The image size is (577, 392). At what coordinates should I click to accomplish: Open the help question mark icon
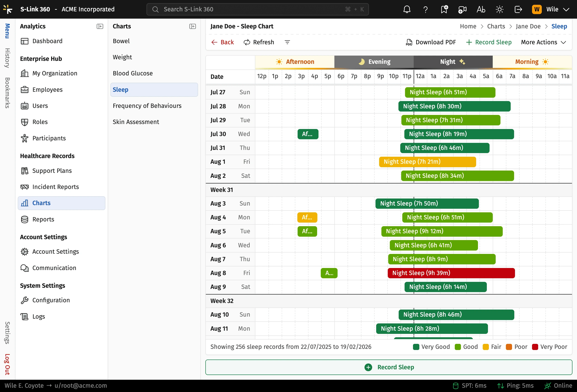(x=425, y=10)
